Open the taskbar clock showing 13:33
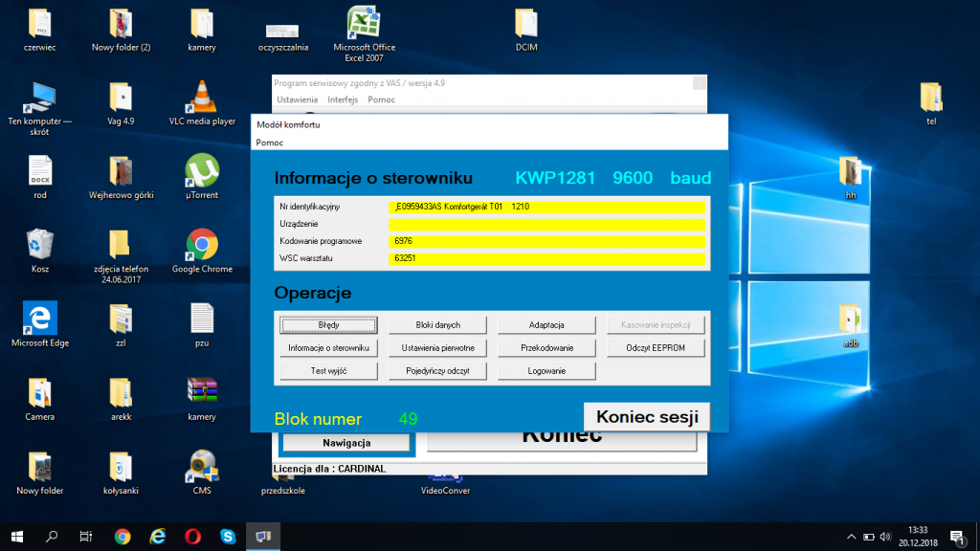Screen dimensions: 980x551 tap(918, 537)
